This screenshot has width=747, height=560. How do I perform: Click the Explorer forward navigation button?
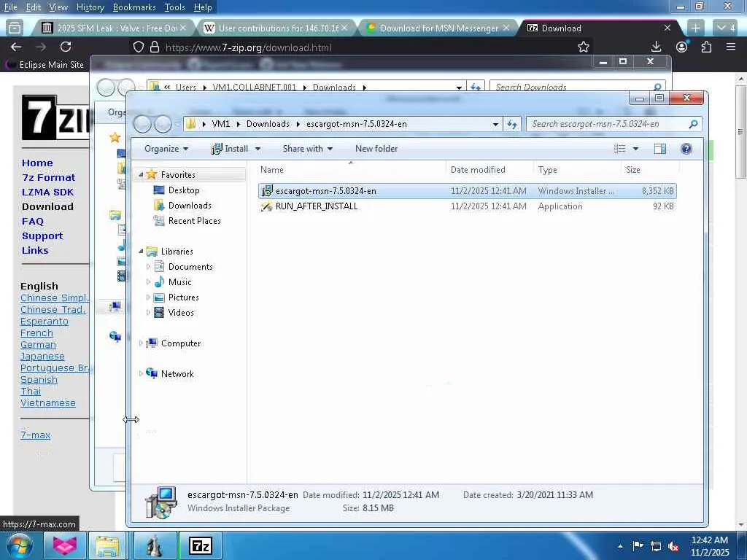coord(163,124)
